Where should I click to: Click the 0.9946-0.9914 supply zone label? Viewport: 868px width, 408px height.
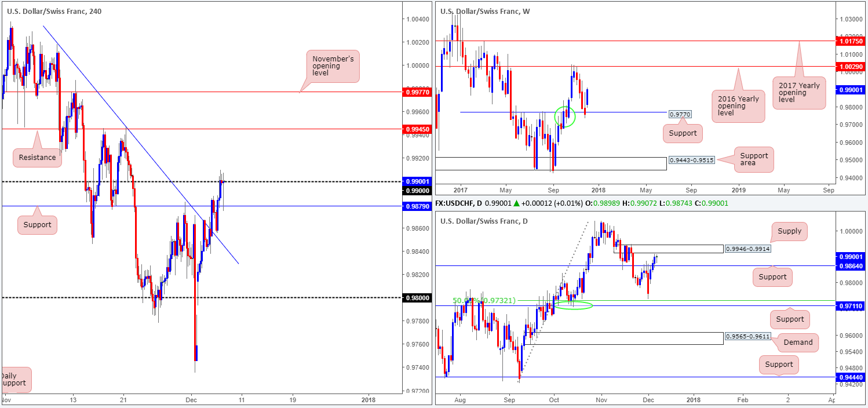(x=747, y=248)
